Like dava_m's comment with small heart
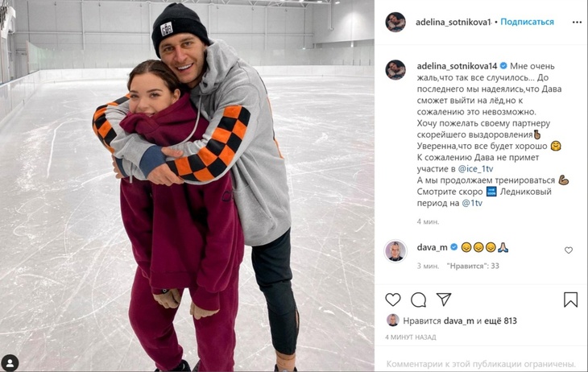Image resolution: width=588 pixels, height=372 pixels. [569, 250]
